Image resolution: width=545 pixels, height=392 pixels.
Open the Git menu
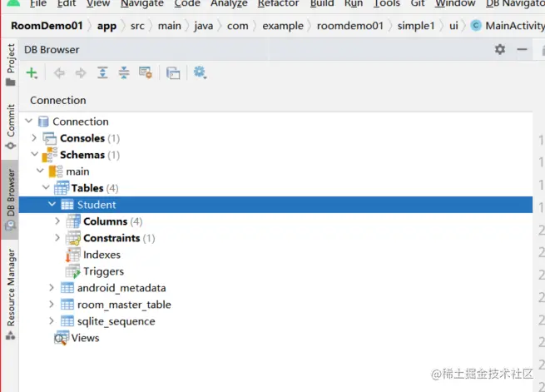(418, 3)
